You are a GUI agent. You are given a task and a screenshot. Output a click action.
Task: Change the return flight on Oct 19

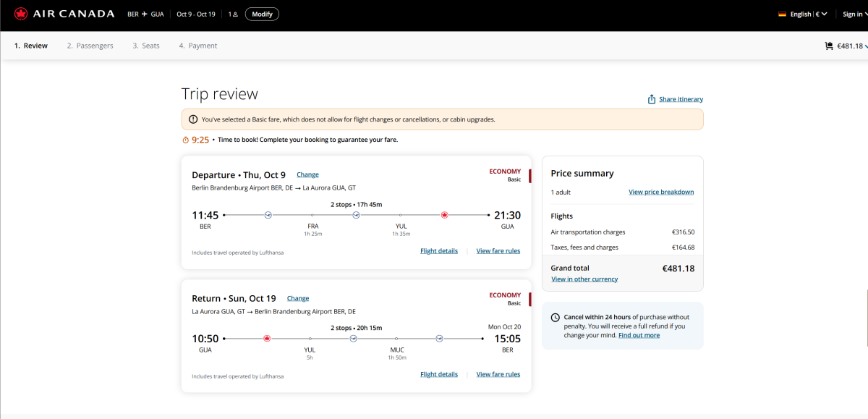click(298, 298)
